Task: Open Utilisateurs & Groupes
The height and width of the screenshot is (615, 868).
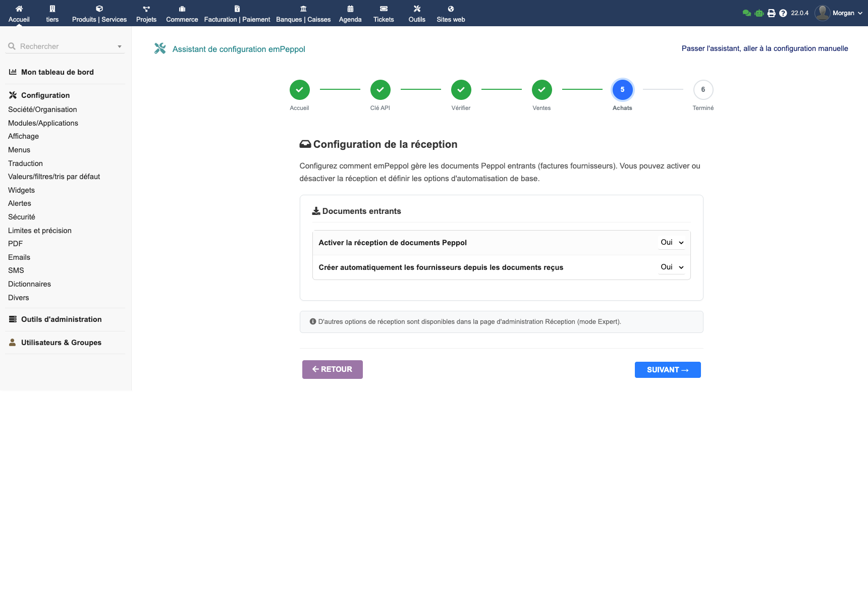Action: [x=61, y=343]
